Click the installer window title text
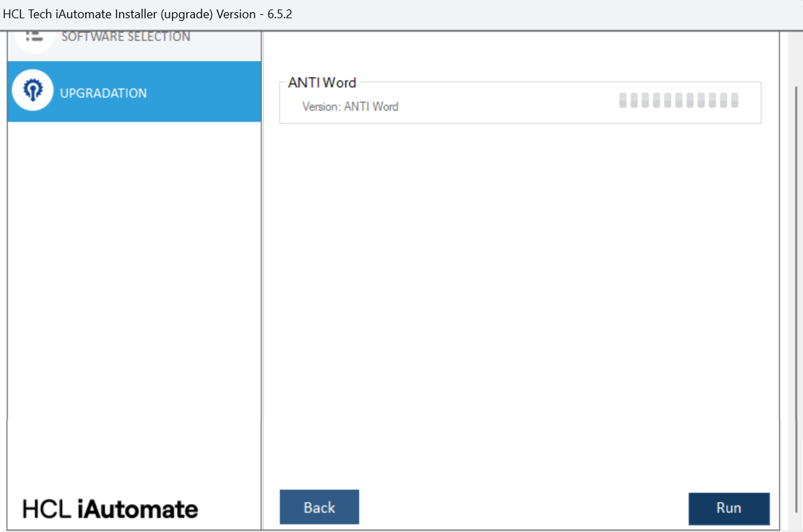This screenshot has height=532, width=803. pos(148,14)
